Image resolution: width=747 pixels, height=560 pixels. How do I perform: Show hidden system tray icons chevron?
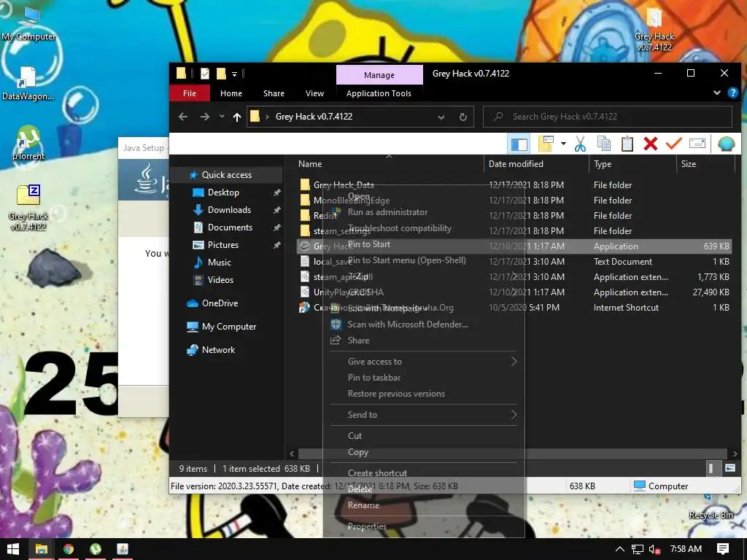(x=619, y=549)
